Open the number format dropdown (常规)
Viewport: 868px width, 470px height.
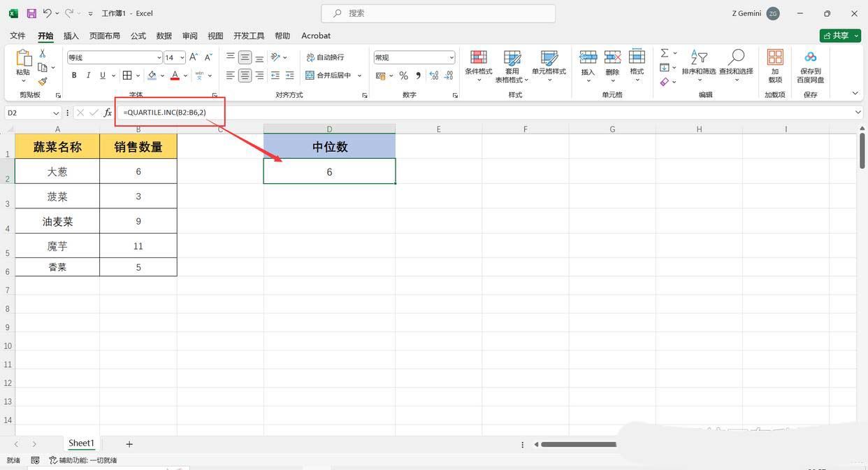point(451,57)
